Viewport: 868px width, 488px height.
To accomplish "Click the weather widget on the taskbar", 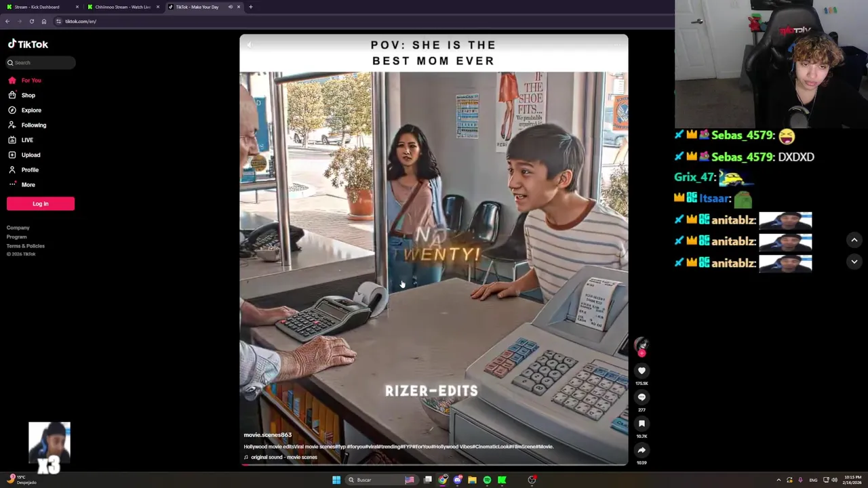I will click(x=20, y=480).
